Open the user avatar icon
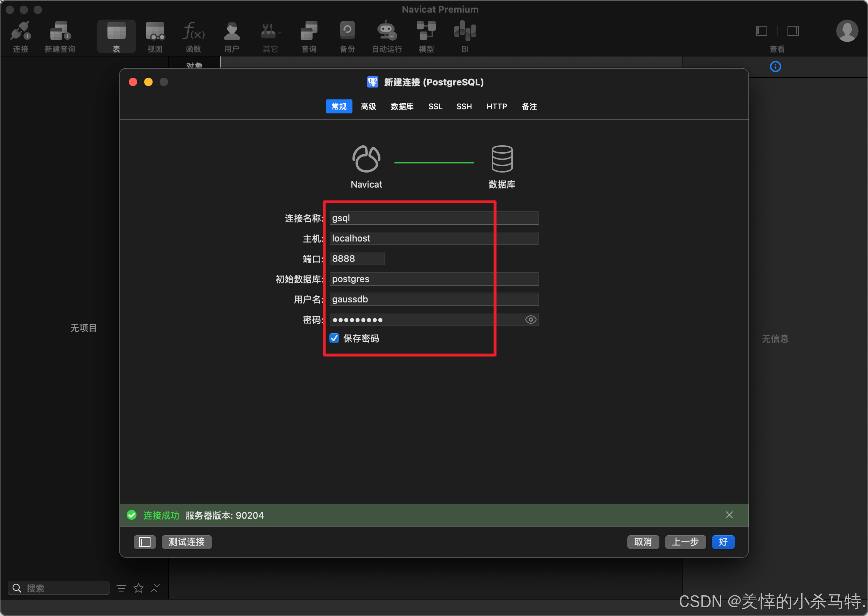Image resolution: width=868 pixels, height=616 pixels. (x=847, y=31)
